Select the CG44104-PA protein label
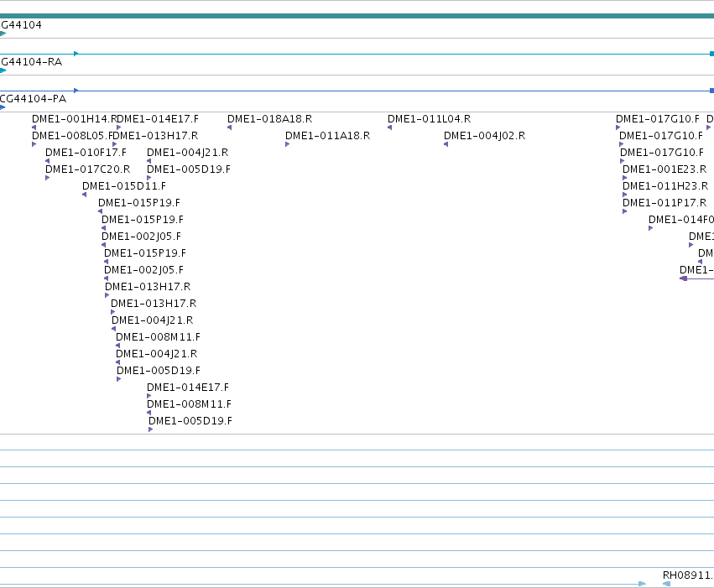The height and width of the screenshot is (588, 714). (x=34, y=99)
